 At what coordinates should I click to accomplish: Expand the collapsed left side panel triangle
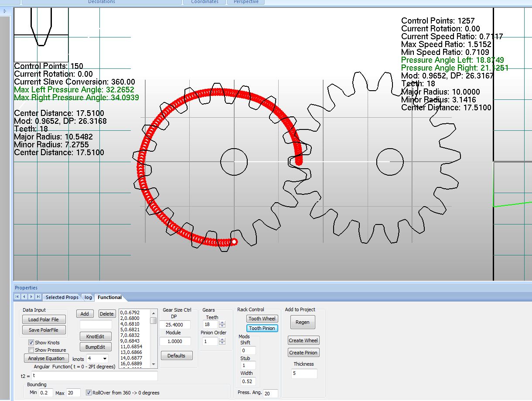click(5, 11)
